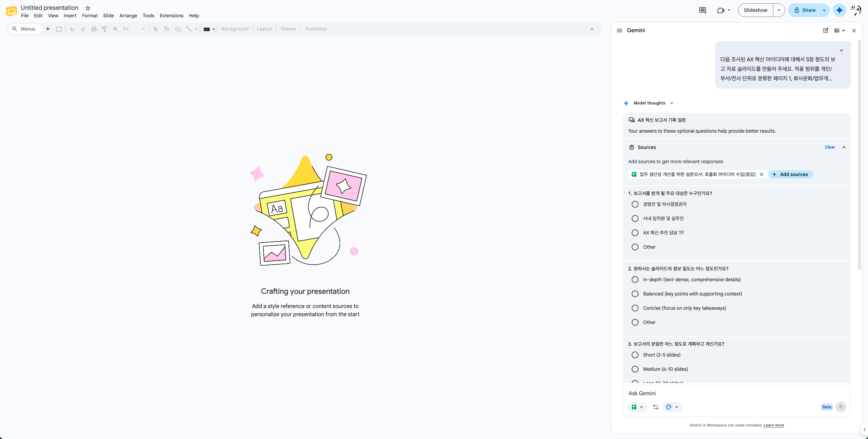This screenshot has width=868, height=439.
Task: Collapse the Sources section chevron
Action: click(x=844, y=147)
